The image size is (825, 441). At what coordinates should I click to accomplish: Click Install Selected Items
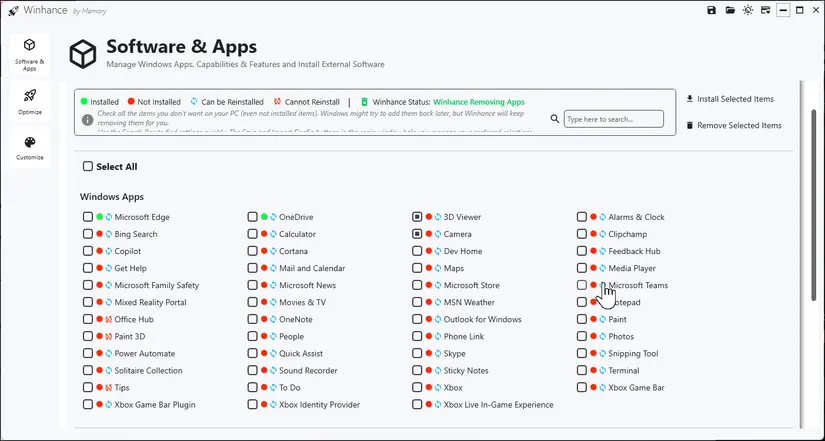point(730,99)
